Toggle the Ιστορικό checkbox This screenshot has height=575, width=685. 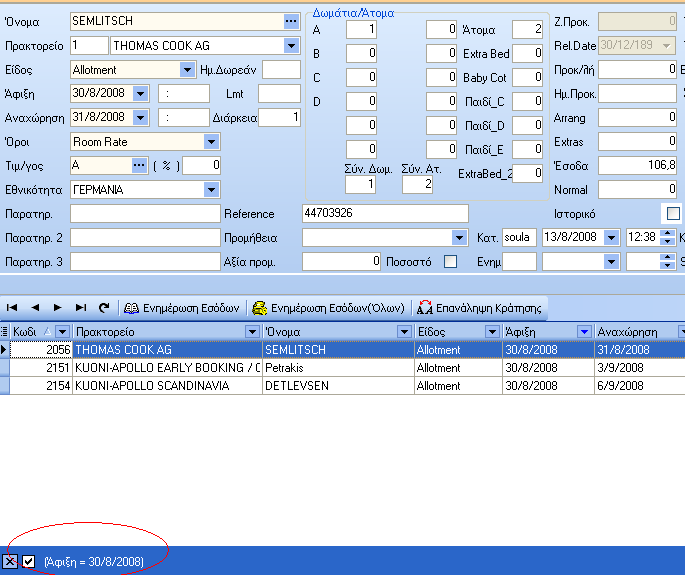coord(673,214)
